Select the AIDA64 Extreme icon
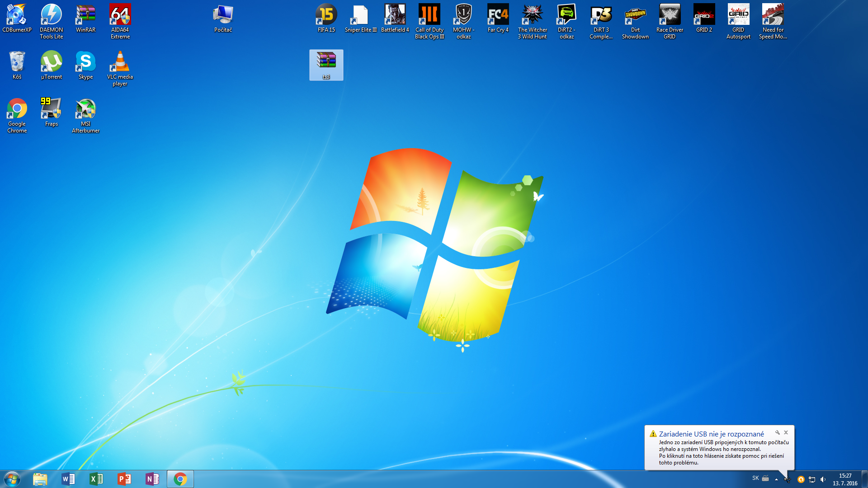Screen dimensions: 868x488 point(120,22)
